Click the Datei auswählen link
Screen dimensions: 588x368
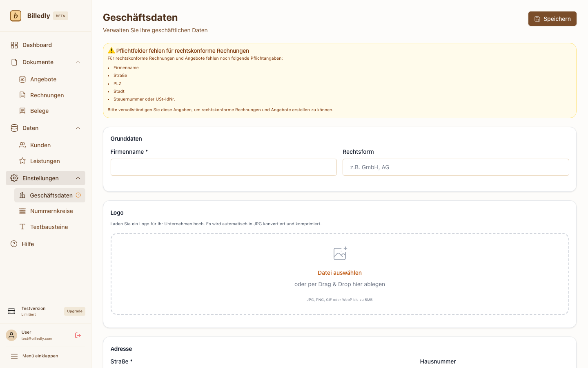tap(340, 273)
